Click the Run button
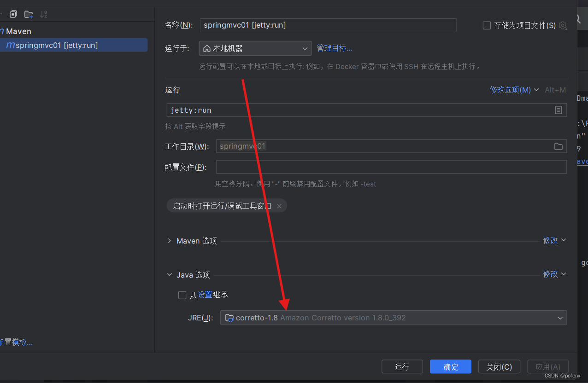588x383 pixels. click(402, 367)
